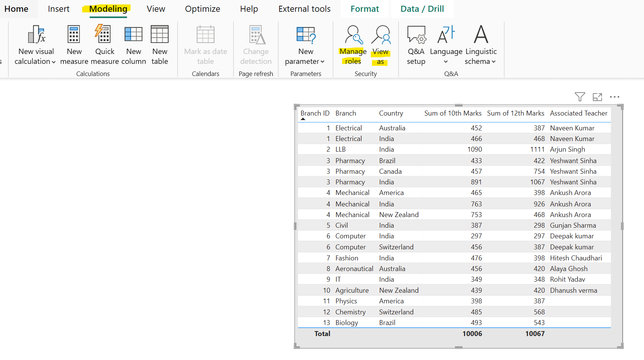This screenshot has width=644, height=360.
Task: Open the filter icon above the table
Action: pos(579,97)
